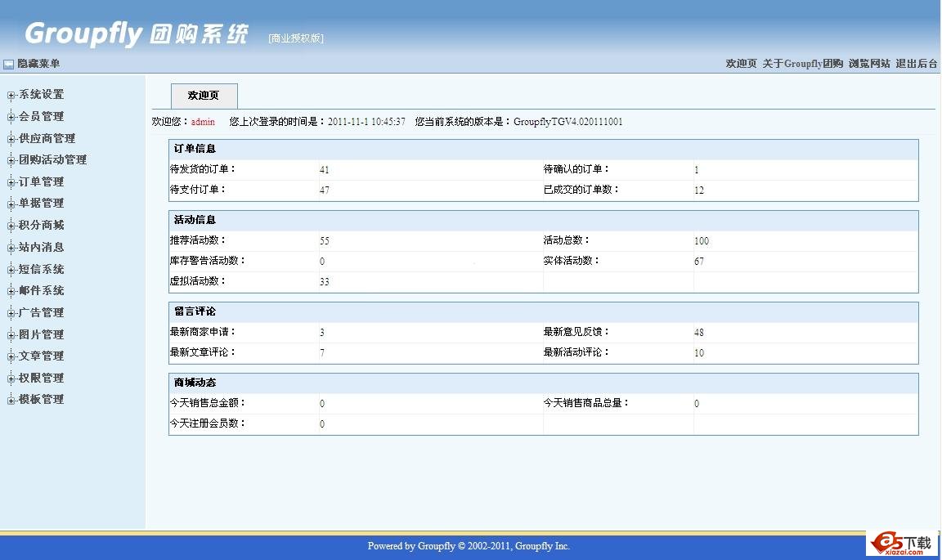Switch to the 欢迎页 tab

[x=204, y=96]
